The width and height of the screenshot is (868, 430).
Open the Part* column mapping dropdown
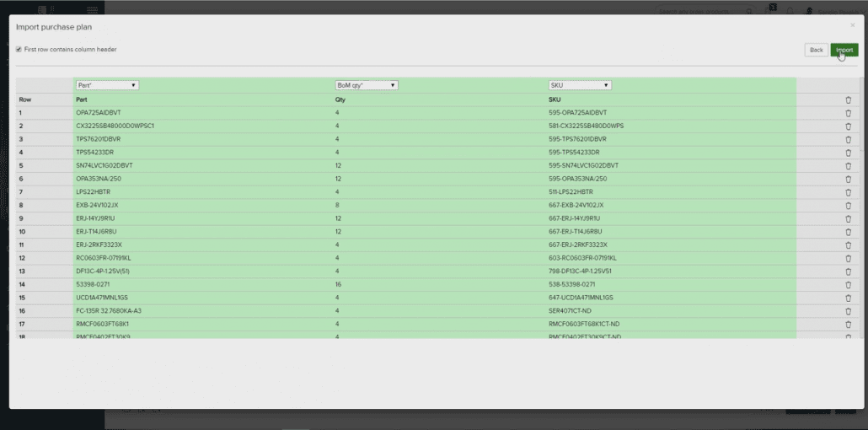(x=107, y=85)
